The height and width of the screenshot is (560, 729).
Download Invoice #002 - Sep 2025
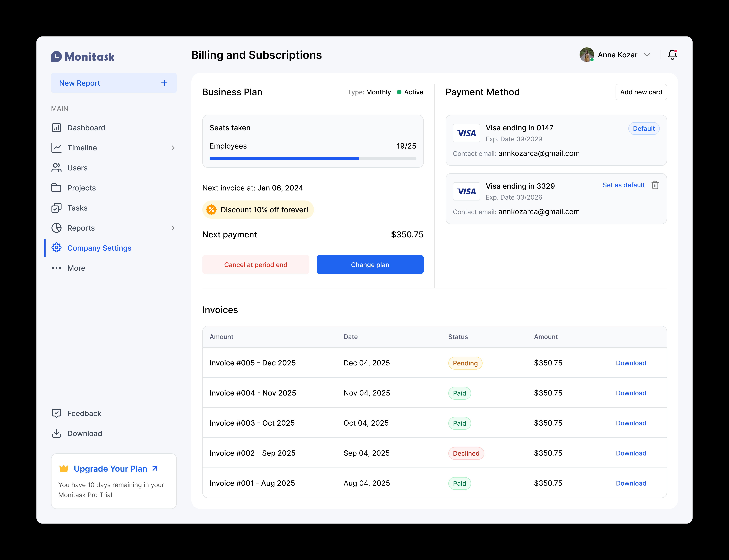pos(631,453)
